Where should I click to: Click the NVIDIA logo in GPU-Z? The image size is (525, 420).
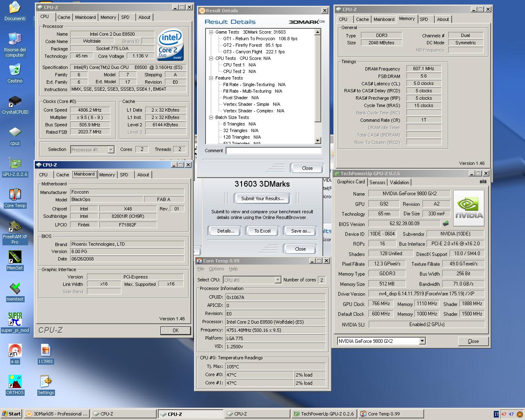[x=469, y=208]
